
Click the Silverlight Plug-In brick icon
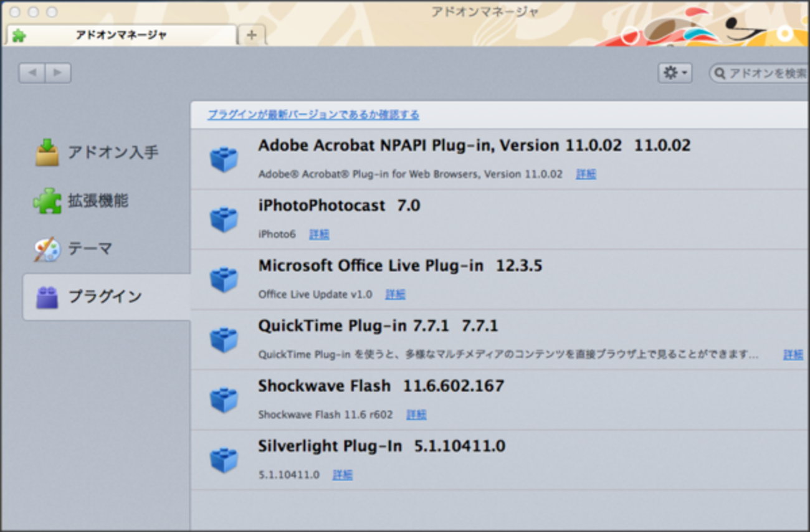pyautogui.click(x=224, y=460)
